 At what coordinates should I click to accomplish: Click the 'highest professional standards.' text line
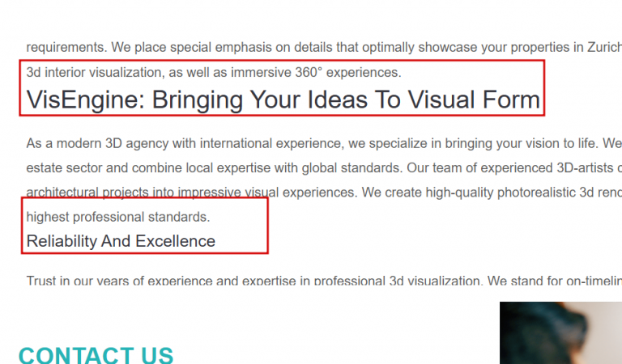click(x=118, y=217)
